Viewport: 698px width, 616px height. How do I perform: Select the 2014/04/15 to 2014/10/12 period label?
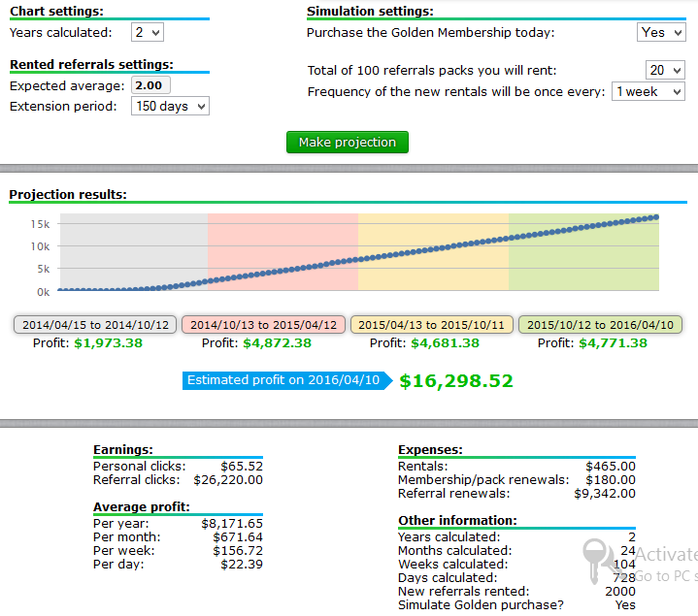95,325
